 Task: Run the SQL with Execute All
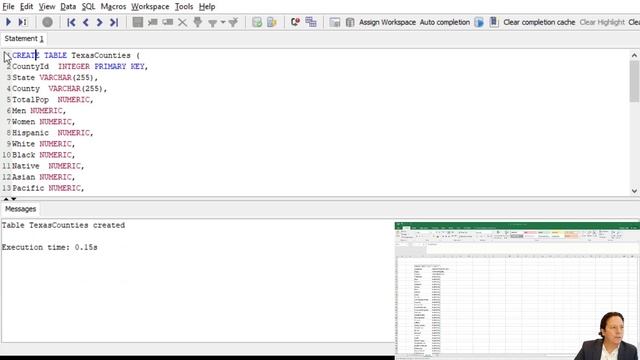[x=8, y=22]
